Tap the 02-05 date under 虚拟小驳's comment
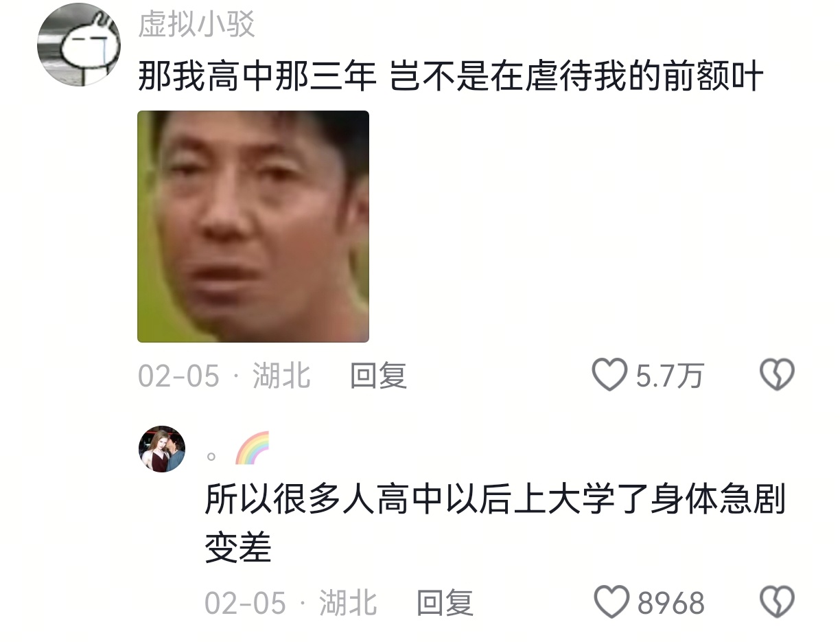840x642 pixels. pyautogui.click(x=178, y=376)
